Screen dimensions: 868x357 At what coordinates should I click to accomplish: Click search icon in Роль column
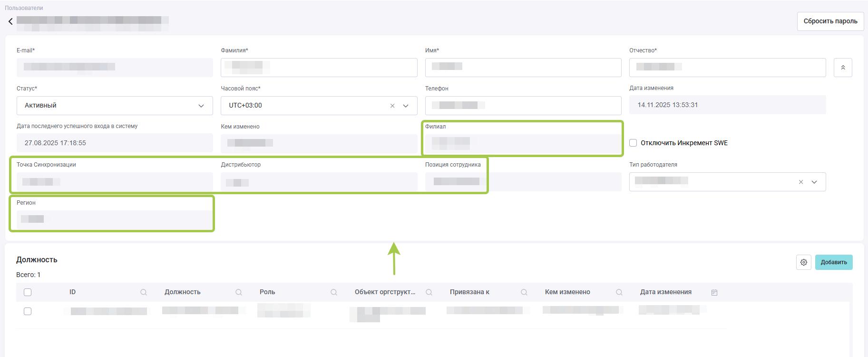click(x=333, y=292)
